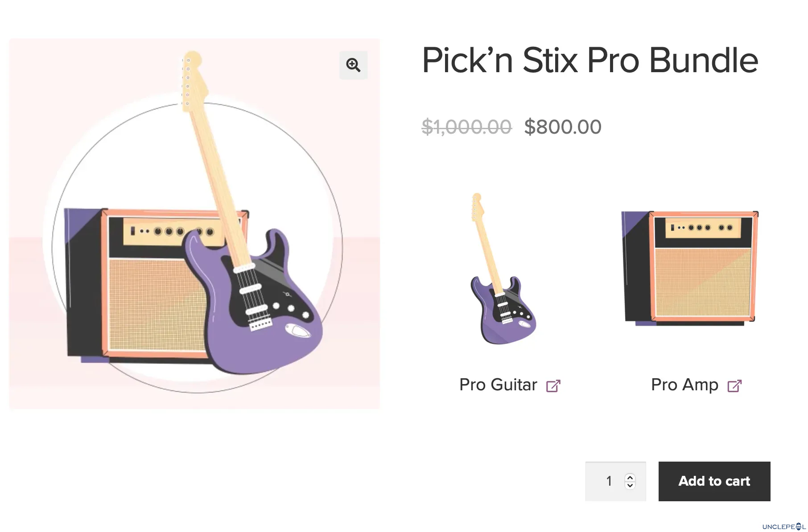The height and width of the screenshot is (532, 808).
Task: Click the magnifying glass inside its white box
Action: [354, 65]
